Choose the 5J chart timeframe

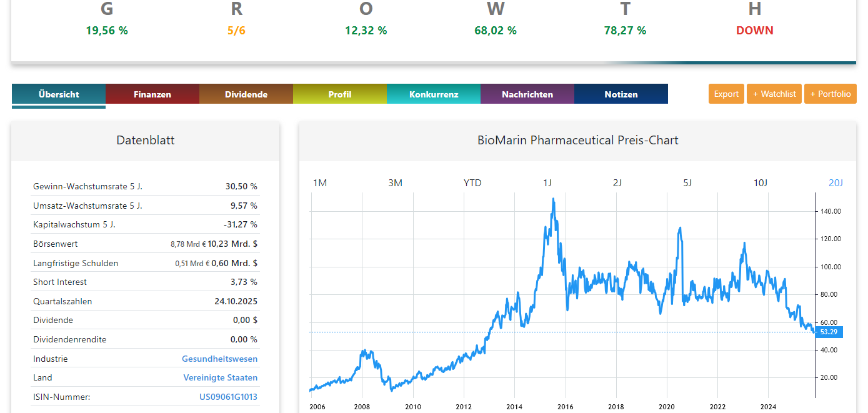tap(687, 182)
